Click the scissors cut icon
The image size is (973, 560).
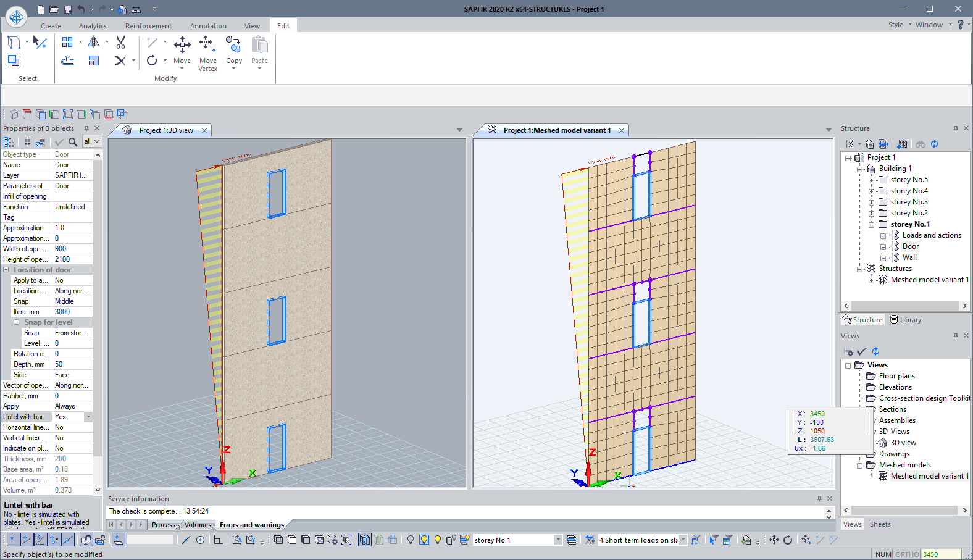pos(120,42)
